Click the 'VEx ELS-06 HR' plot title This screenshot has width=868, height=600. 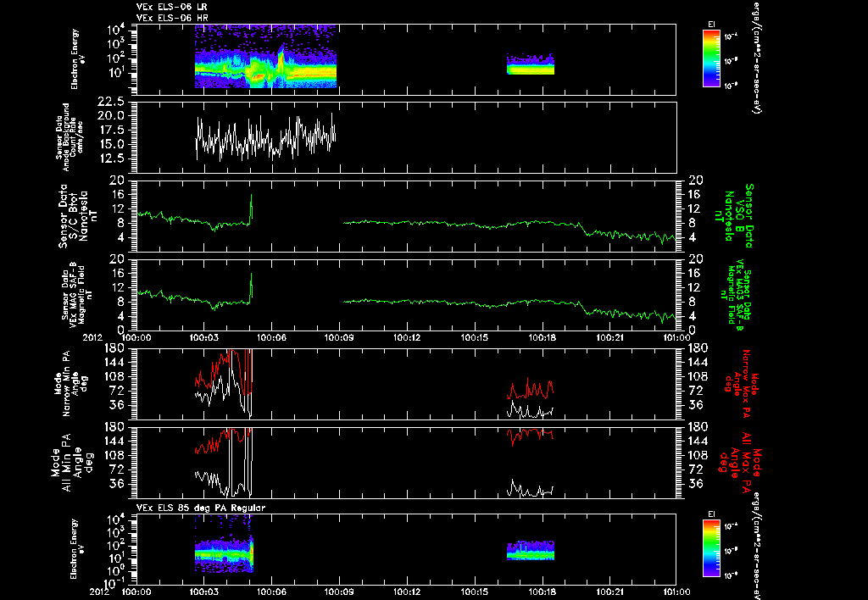(172, 18)
